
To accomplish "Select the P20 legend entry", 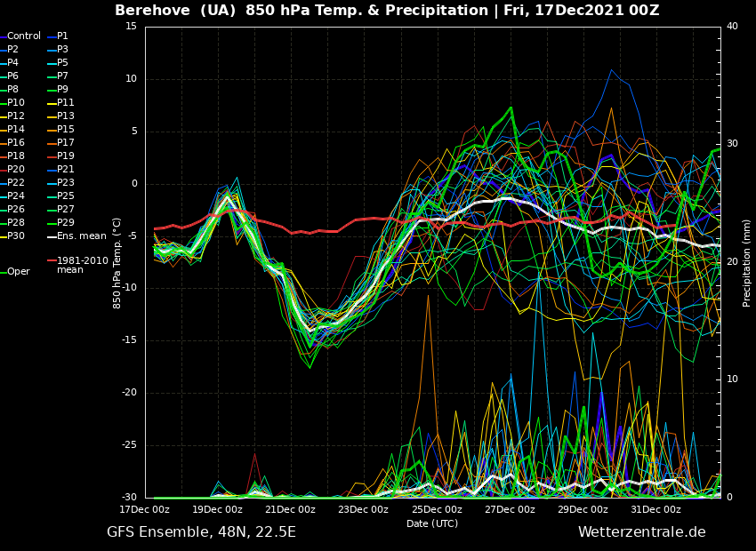I will point(16,170).
